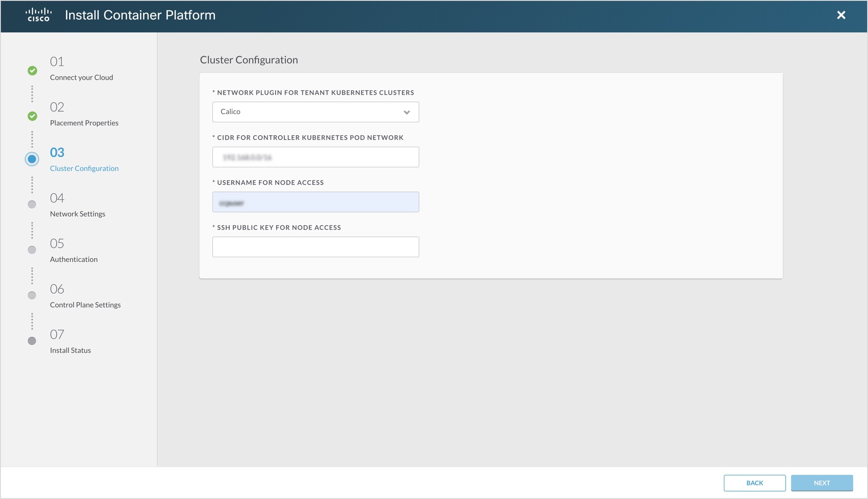Viewport: 868px width, 499px height.
Task: Click the NEXT button
Action: tap(822, 483)
